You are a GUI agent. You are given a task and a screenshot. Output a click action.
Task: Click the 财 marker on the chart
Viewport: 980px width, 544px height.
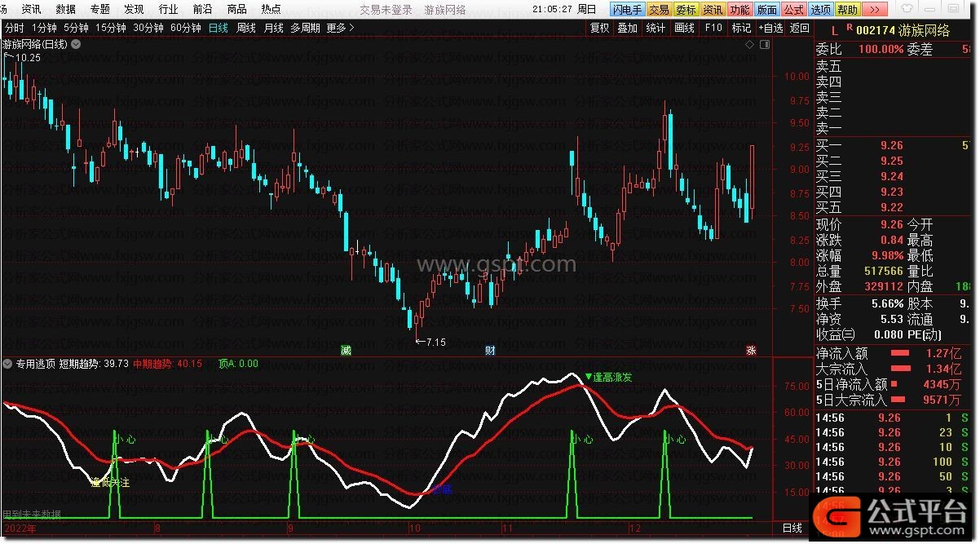pyautogui.click(x=490, y=351)
